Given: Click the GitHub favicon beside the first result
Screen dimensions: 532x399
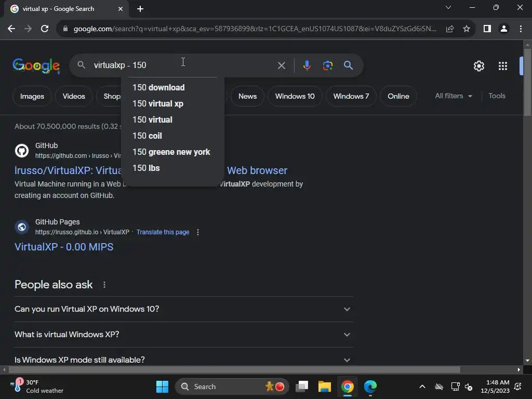Looking at the screenshot, I should pyautogui.click(x=22, y=151).
